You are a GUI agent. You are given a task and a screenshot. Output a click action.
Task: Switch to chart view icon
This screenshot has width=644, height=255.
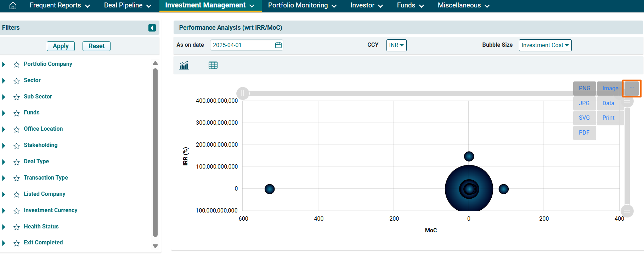[x=184, y=65]
